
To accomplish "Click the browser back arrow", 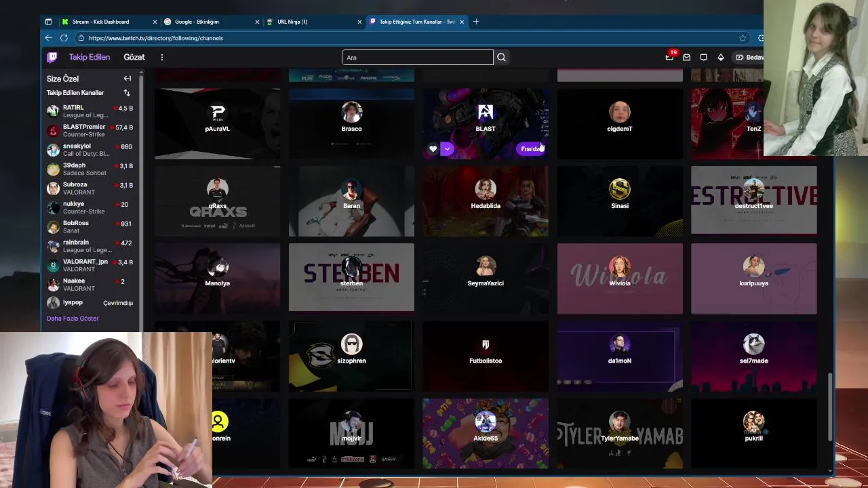I will coord(48,38).
